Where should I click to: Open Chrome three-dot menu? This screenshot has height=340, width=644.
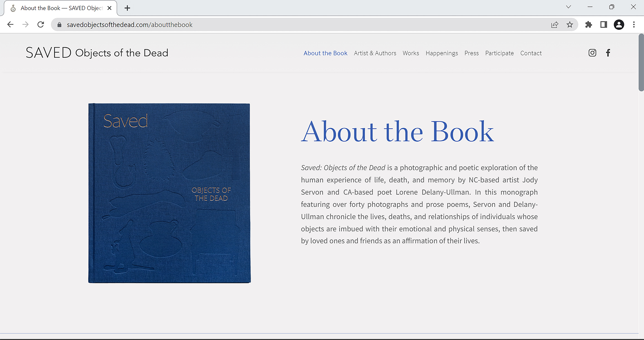pyautogui.click(x=634, y=25)
